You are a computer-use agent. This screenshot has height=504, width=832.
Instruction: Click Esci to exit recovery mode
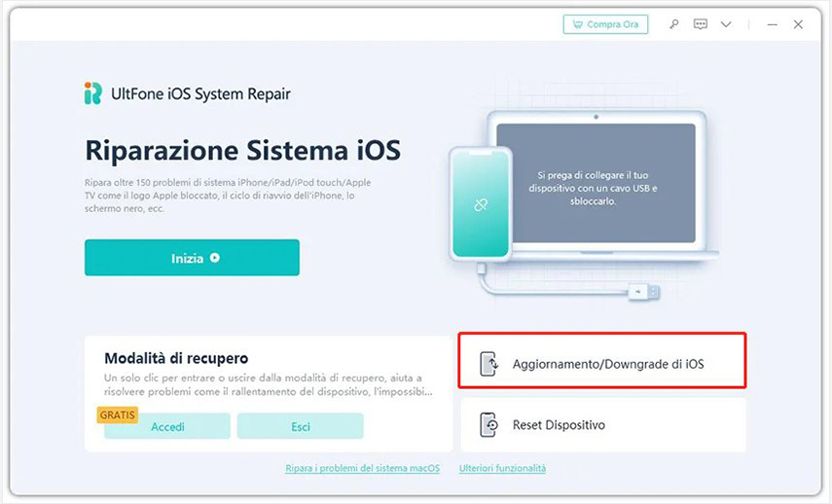pyautogui.click(x=301, y=426)
